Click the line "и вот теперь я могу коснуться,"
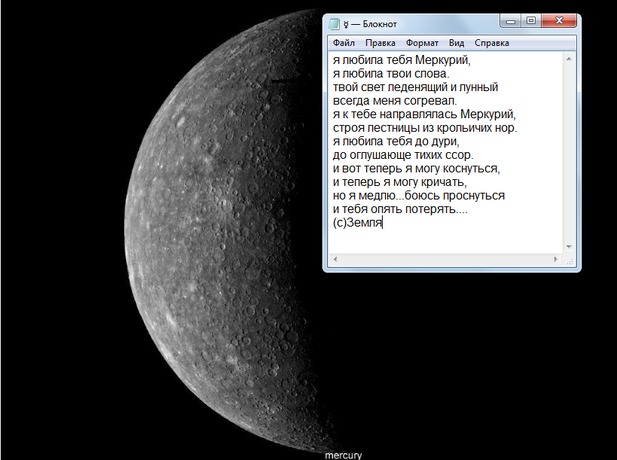 coord(416,168)
